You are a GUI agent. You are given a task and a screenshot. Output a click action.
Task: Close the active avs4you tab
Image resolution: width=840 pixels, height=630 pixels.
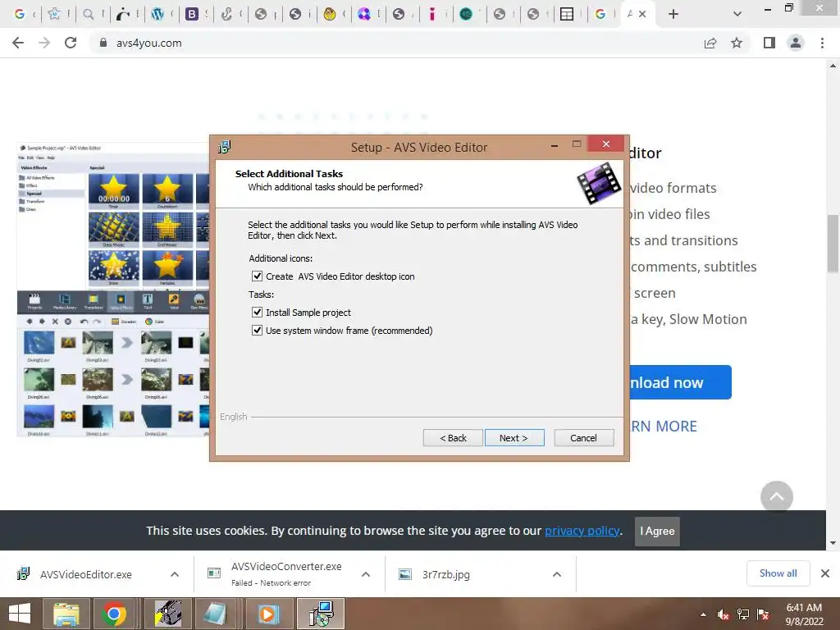(642, 14)
